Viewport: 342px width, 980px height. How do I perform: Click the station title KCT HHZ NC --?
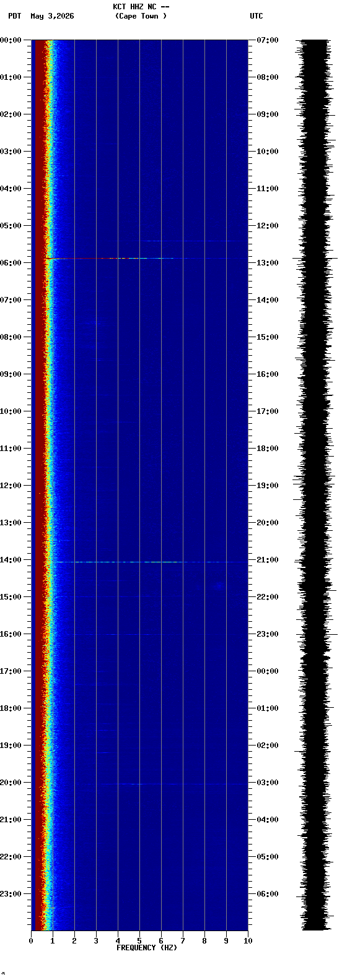[141, 7]
